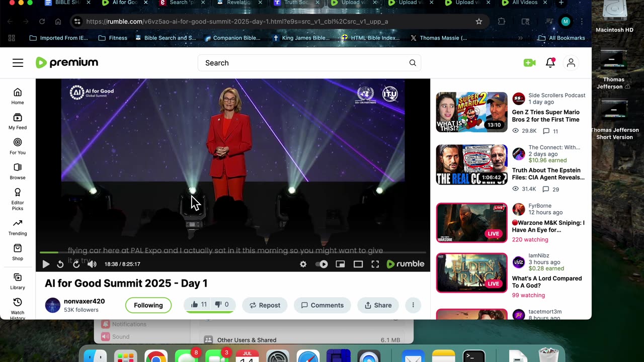Open nonvaxer420 channel avatar
644x362 pixels.
point(53,305)
